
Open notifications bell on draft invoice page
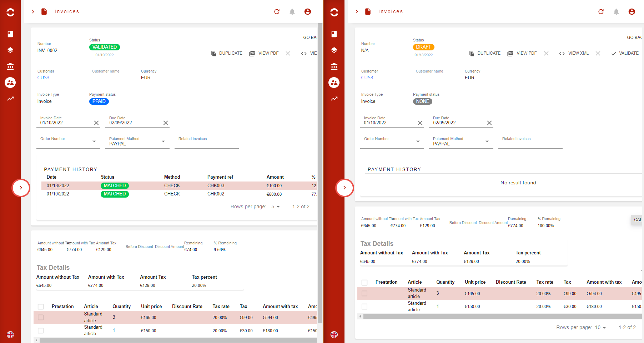616,12
